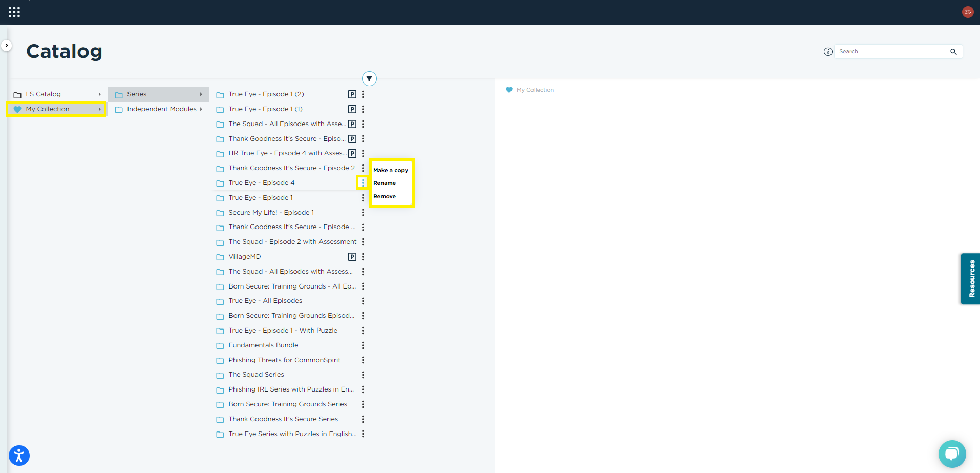Viewport: 980px width, 473px height.
Task: Open the Fundamentals Bundle folder
Action: tap(263, 345)
